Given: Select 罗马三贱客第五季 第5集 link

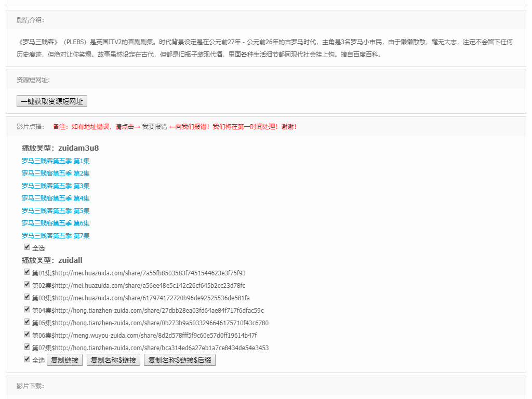Looking at the screenshot, I should pos(56,211).
